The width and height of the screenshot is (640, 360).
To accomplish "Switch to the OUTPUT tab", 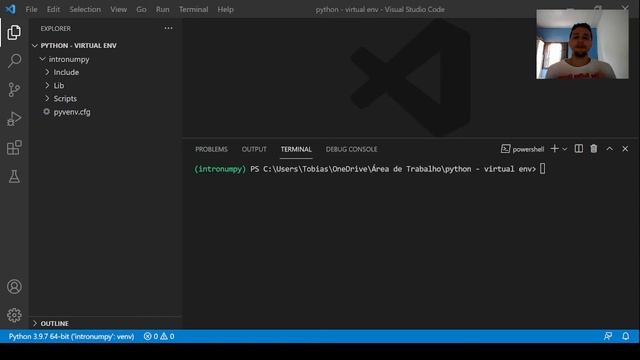I will click(254, 149).
